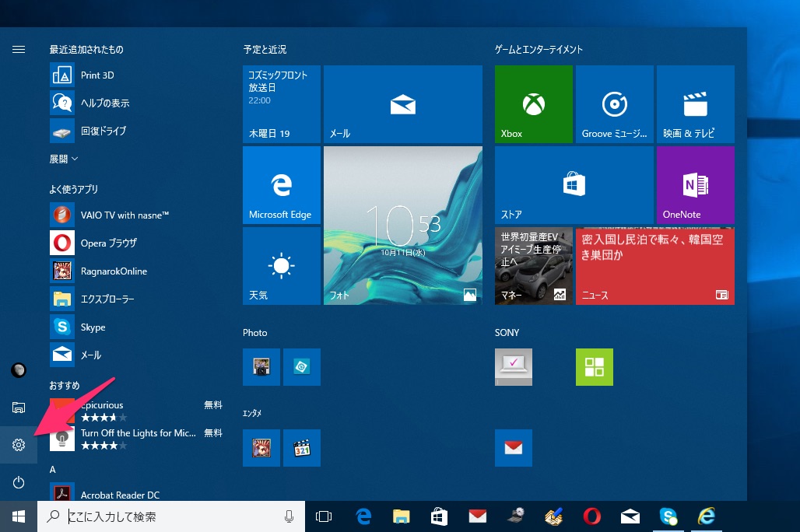
Task: Launch Opera ブラウザ from the app list
Action: point(135,243)
